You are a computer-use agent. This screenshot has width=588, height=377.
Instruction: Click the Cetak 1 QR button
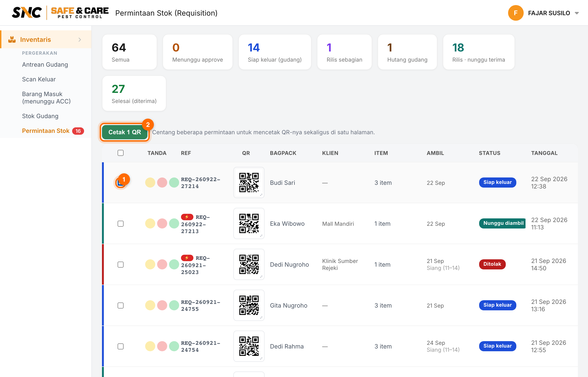click(125, 132)
